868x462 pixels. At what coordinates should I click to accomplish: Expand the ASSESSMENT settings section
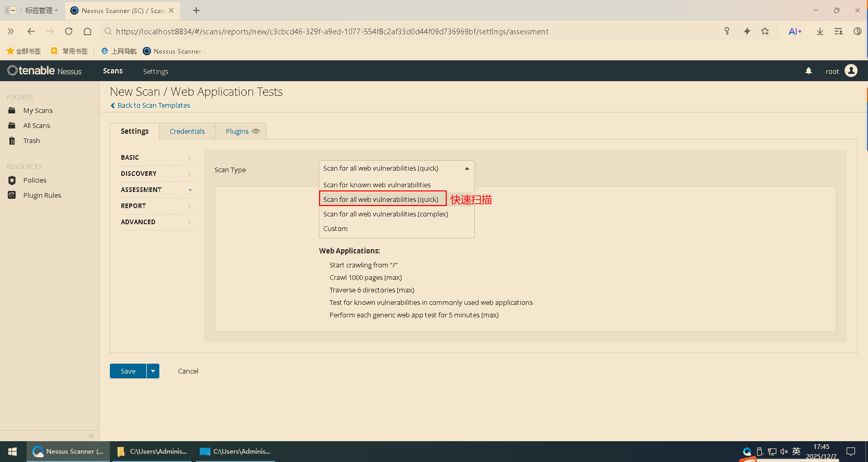click(156, 190)
